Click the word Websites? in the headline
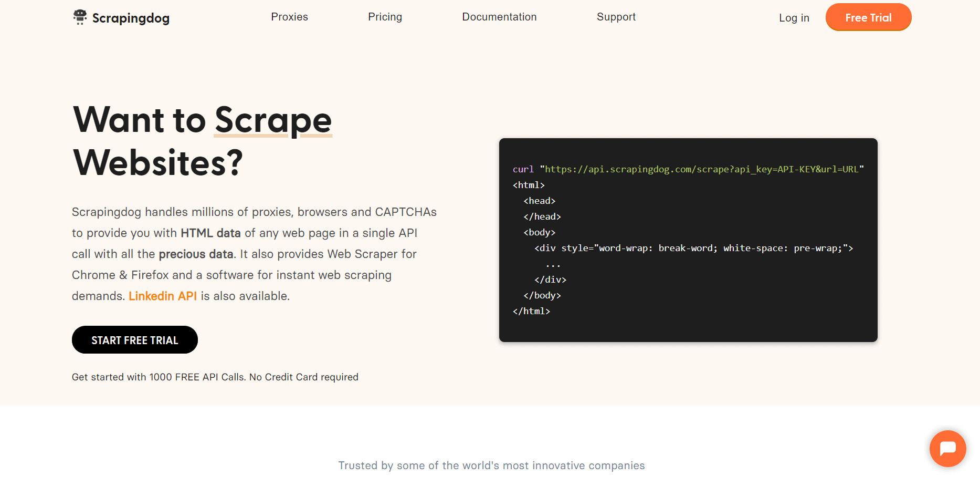Viewport: 980px width, 486px height. [158, 162]
